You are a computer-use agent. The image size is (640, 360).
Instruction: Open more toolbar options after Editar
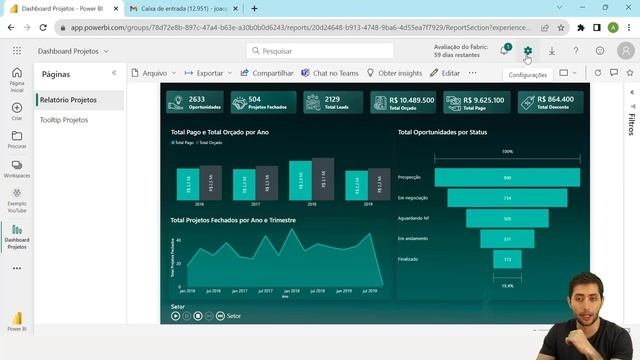click(473, 73)
